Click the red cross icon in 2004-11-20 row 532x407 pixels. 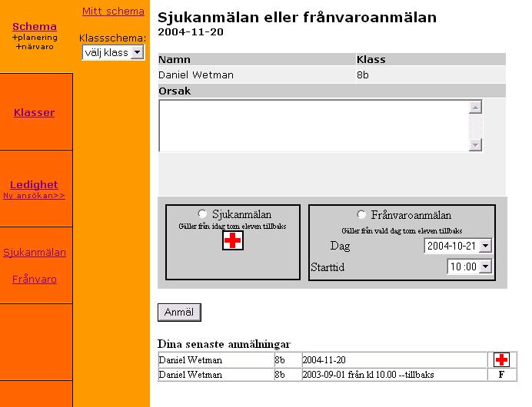(501, 359)
